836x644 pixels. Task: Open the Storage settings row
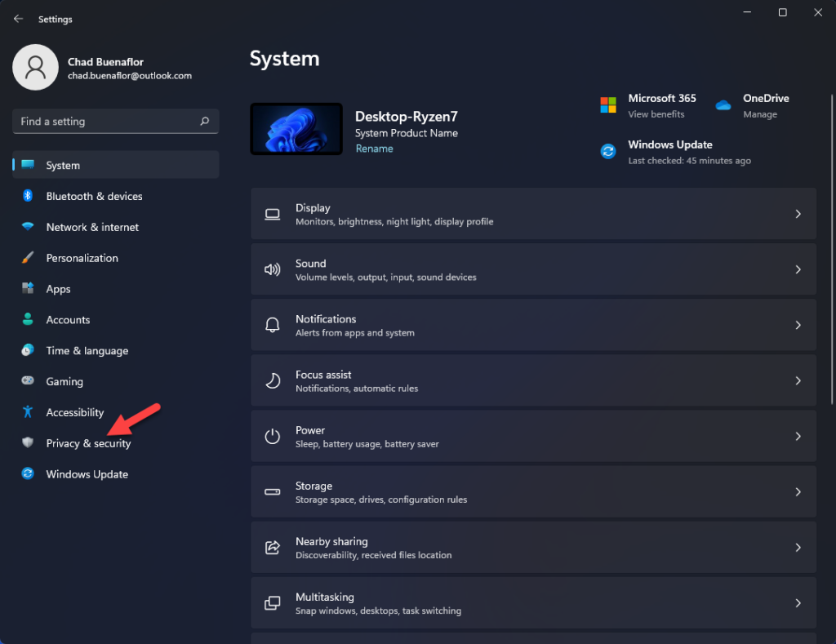point(533,492)
